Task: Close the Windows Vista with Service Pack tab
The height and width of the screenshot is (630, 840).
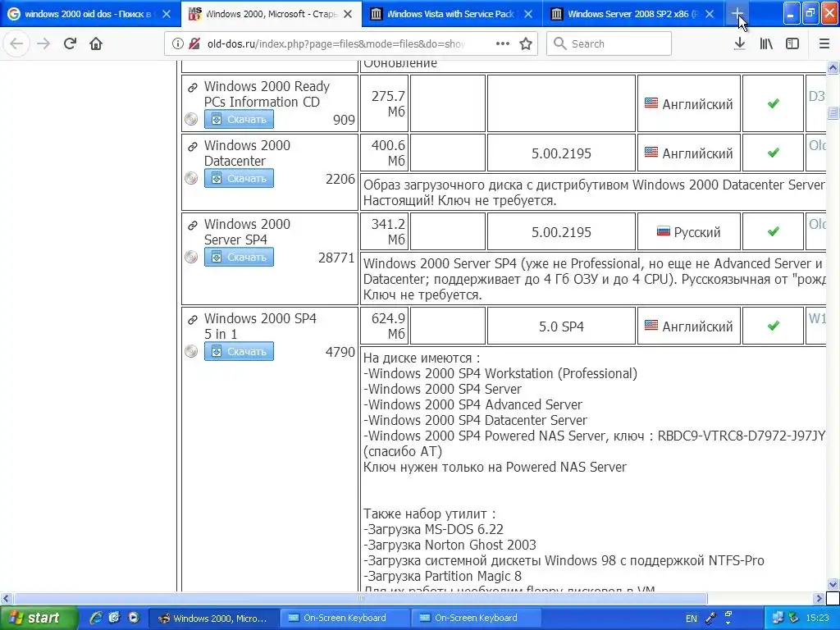Action: 528,14
